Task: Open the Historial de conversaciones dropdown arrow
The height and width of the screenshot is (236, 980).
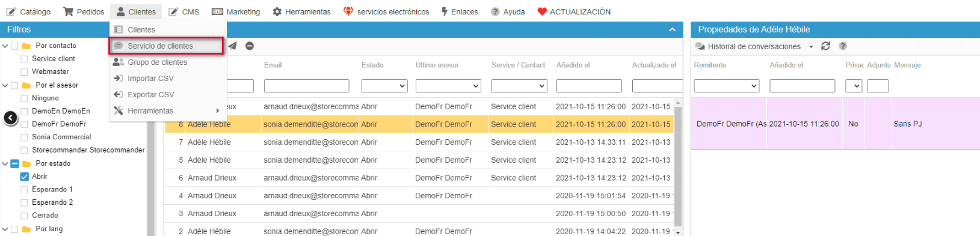Action: point(811,47)
